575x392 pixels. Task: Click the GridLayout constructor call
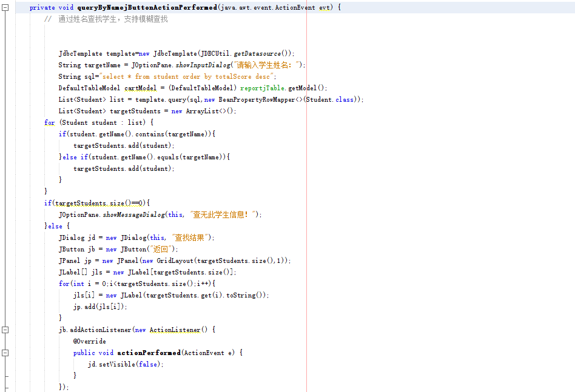(221, 261)
